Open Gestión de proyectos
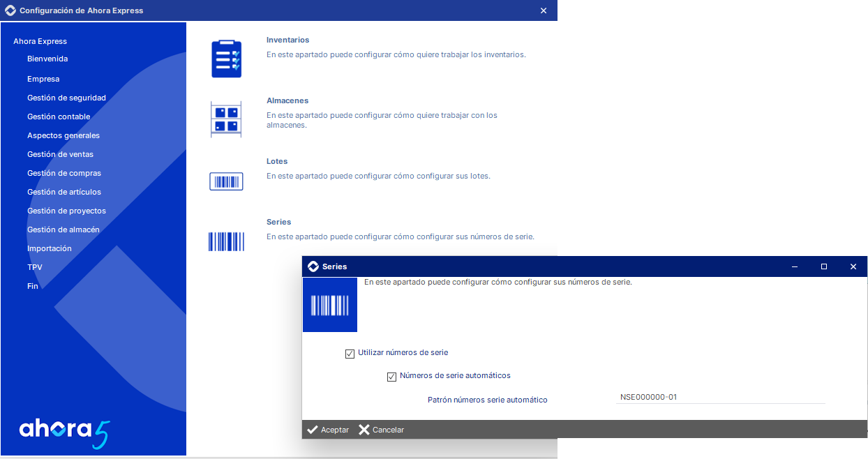This screenshot has width=868, height=459. pyautogui.click(x=66, y=211)
